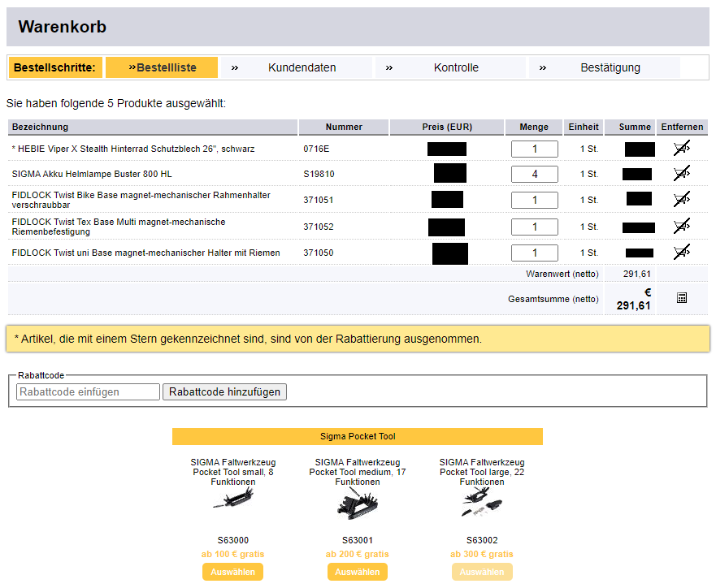
Task: Select the free Pocket Tool medium S63001
Action: pos(358,572)
